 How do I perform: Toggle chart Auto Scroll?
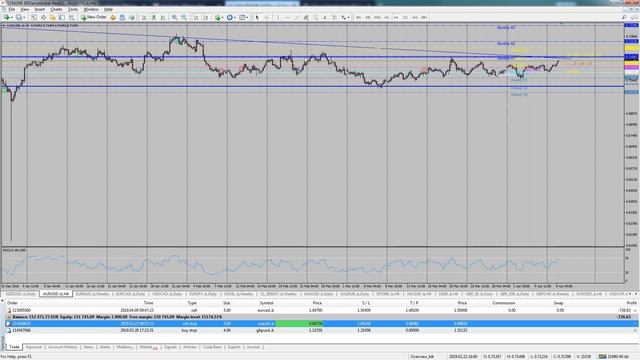click(x=196, y=18)
